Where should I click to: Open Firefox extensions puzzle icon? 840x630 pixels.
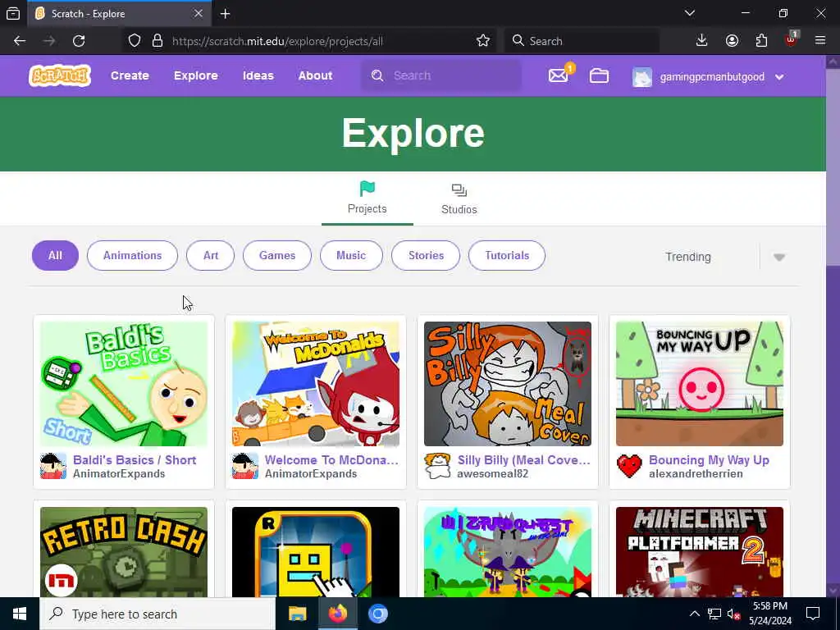click(x=761, y=41)
